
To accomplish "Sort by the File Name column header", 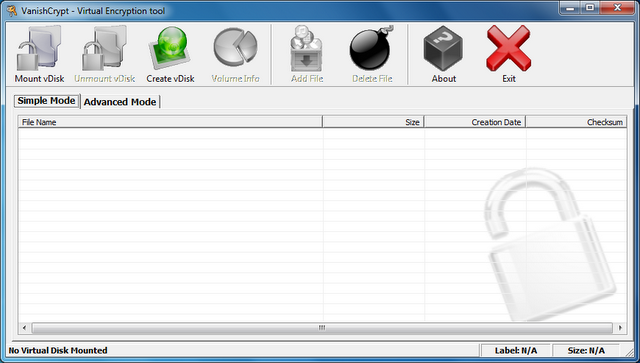I will pyautogui.click(x=170, y=122).
